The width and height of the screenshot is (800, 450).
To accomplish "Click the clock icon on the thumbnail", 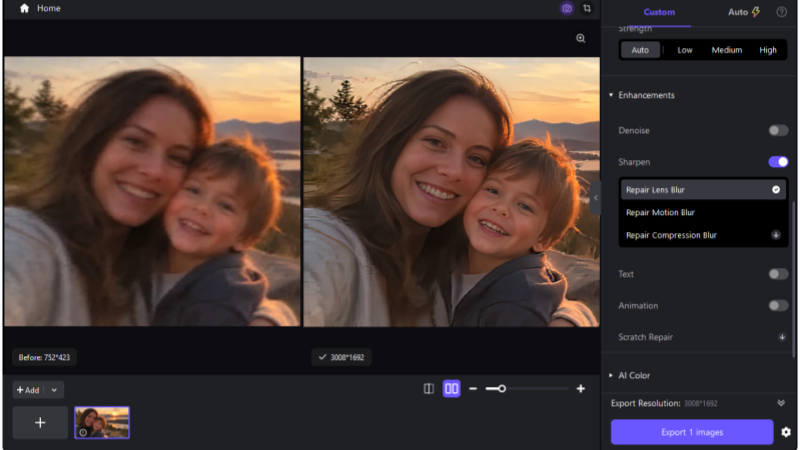I will pos(83,432).
